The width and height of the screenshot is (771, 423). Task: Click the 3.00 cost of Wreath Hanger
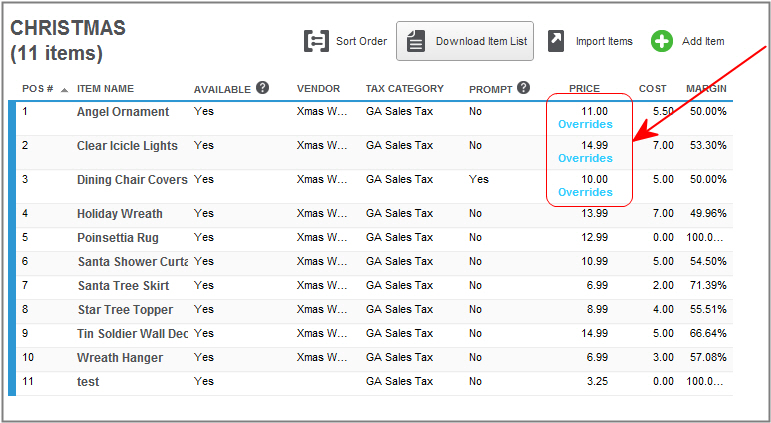click(x=663, y=358)
